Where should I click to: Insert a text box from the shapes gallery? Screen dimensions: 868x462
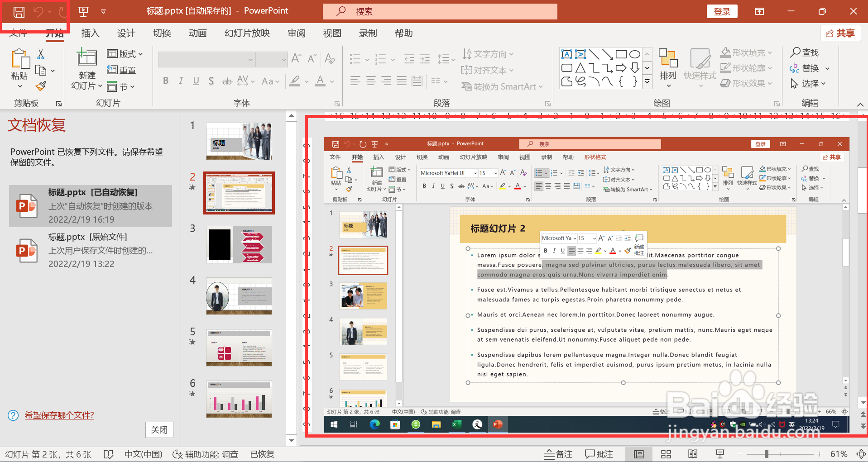(566, 54)
